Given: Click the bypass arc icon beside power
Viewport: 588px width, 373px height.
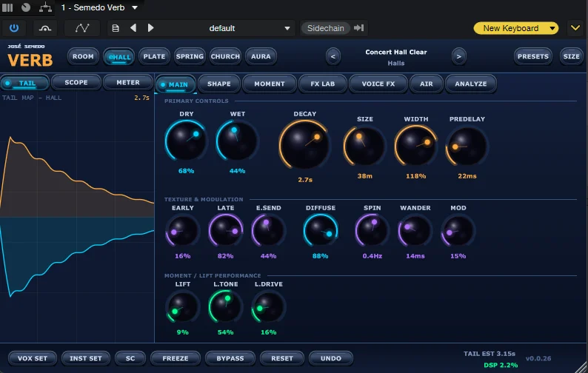Looking at the screenshot, I should [x=45, y=28].
